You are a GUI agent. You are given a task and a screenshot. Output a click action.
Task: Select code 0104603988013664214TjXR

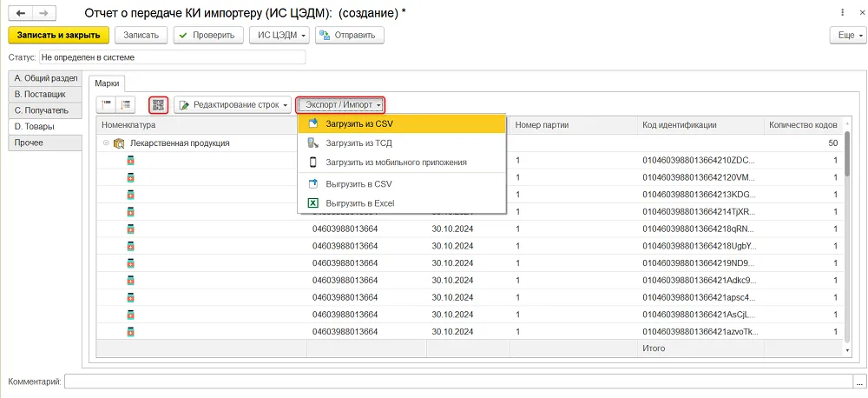click(x=700, y=212)
